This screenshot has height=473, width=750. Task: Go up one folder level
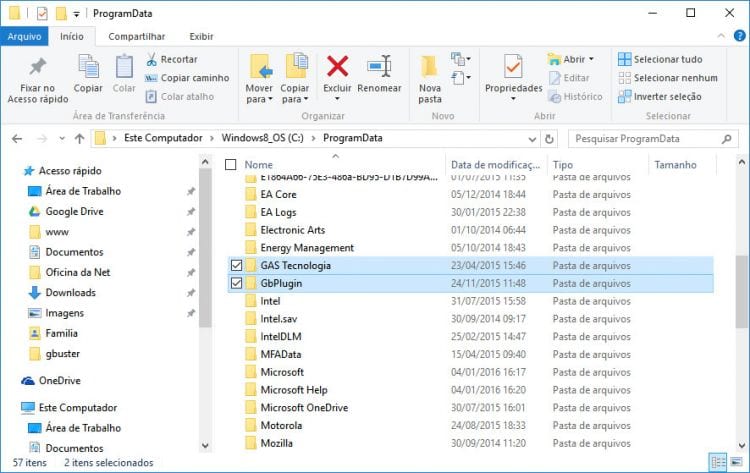[79, 139]
